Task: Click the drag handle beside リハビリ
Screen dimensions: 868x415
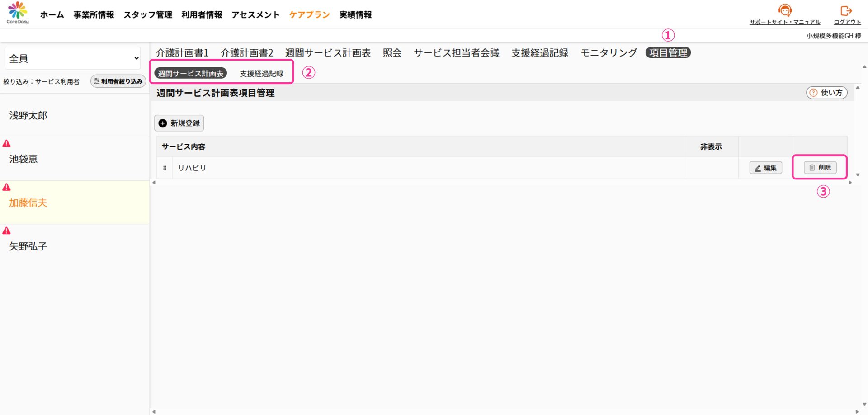Action: click(165, 168)
